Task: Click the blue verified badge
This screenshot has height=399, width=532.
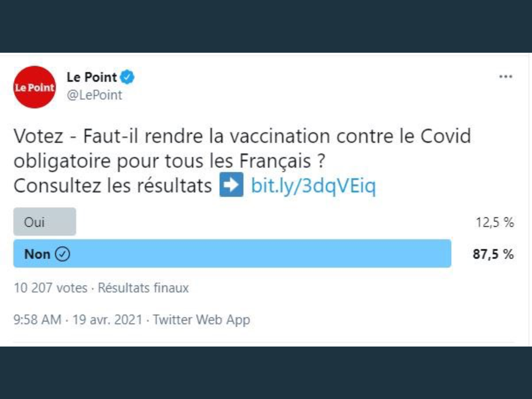Action: (127, 77)
